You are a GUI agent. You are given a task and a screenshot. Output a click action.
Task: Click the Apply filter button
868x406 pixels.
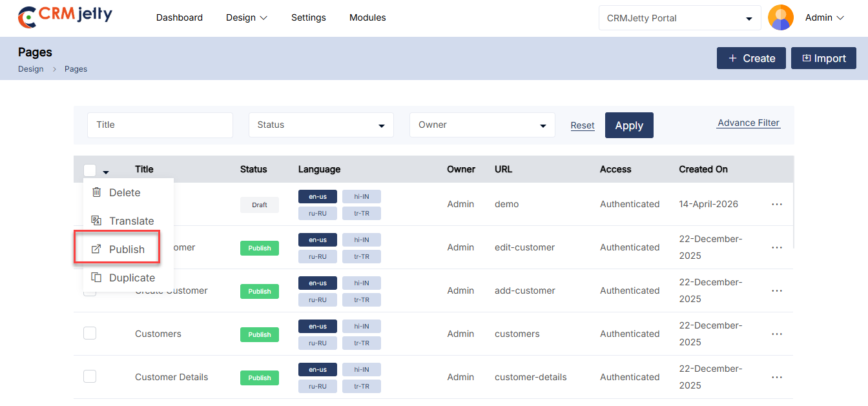point(628,125)
